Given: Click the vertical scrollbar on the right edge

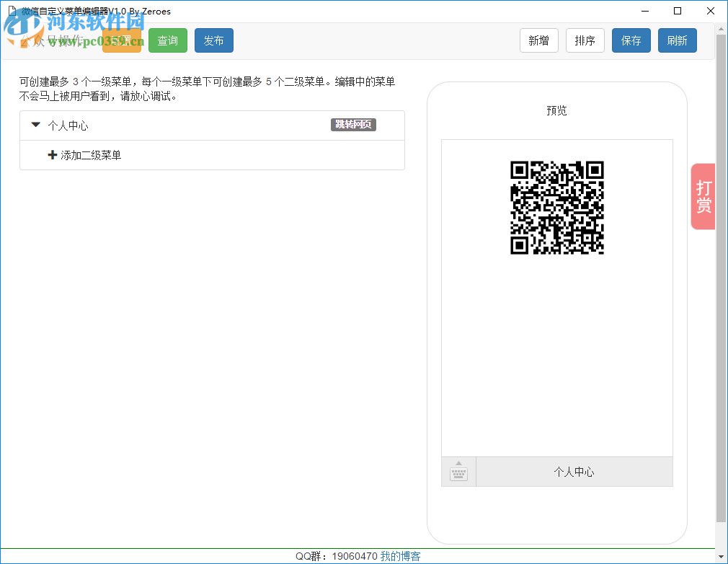Looking at the screenshot, I should click(x=722, y=288).
